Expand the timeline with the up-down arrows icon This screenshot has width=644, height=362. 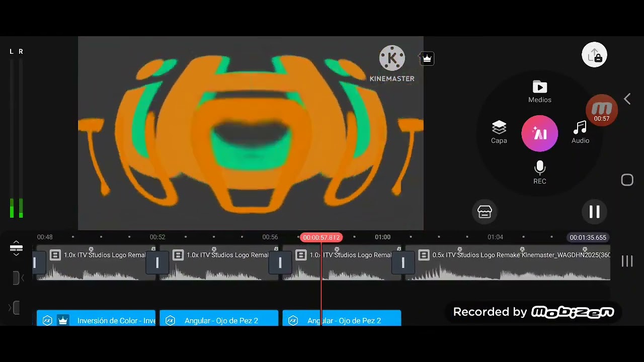click(16, 247)
